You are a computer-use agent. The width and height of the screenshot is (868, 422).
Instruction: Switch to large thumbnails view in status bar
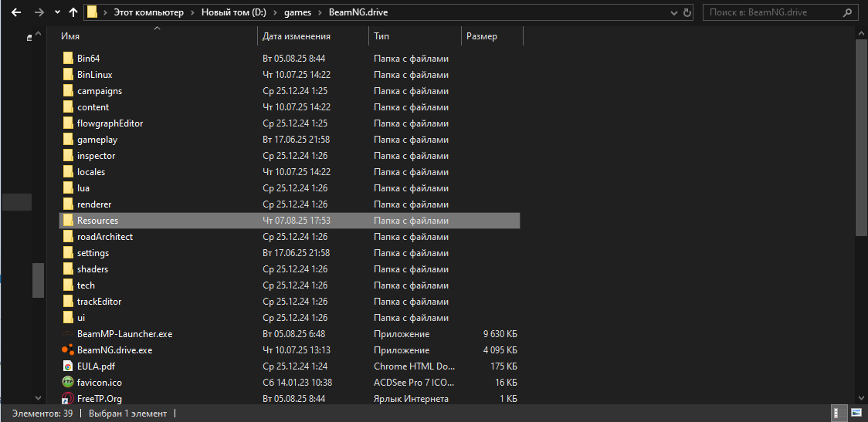[x=856, y=413]
